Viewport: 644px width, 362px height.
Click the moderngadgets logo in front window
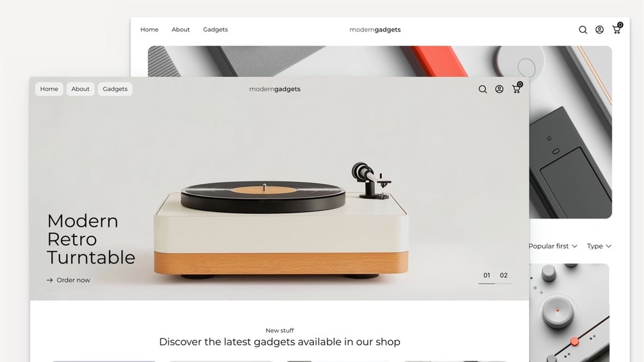pyautogui.click(x=275, y=89)
